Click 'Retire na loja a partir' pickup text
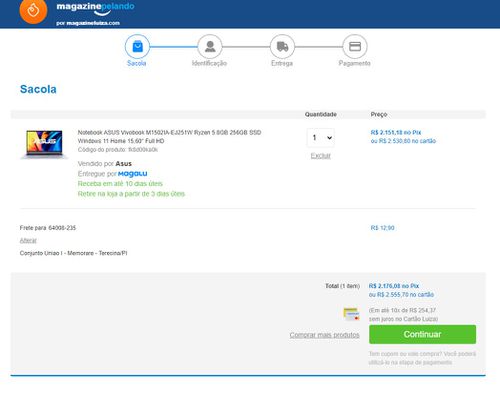This screenshot has width=500, height=394. pos(131,194)
